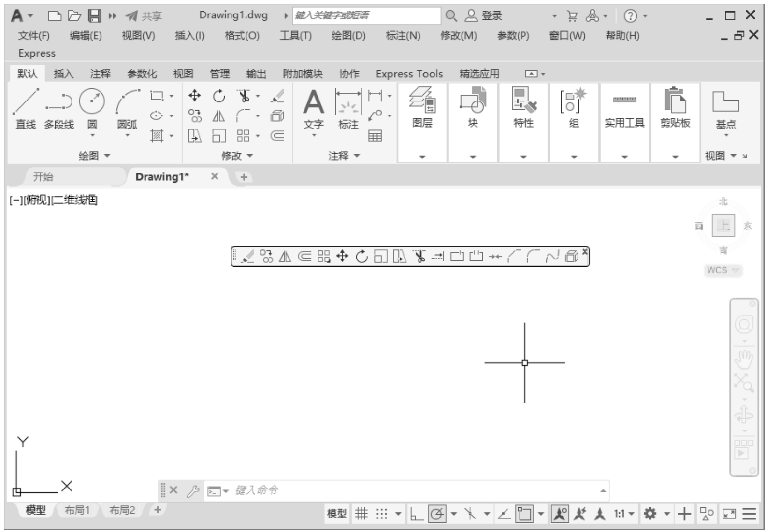766x532 pixels.
Task: Insert a table from 注释 panel
Action: [x=375, y=136]
